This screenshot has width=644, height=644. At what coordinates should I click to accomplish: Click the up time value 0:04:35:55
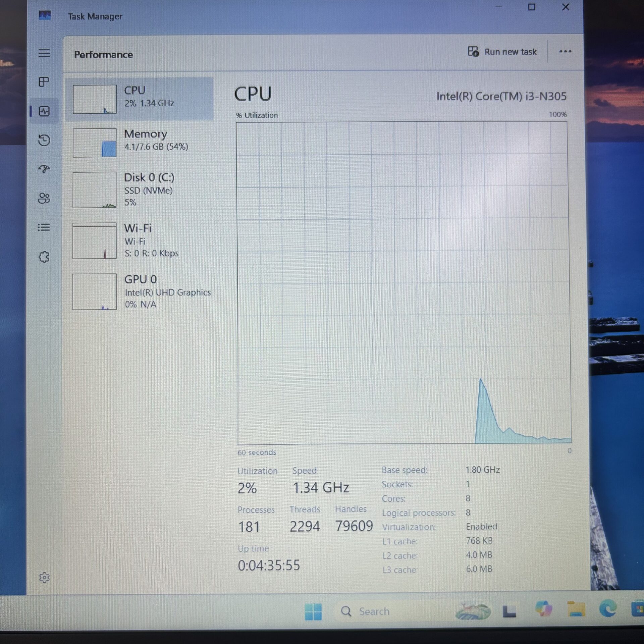click(x=269, y=566)
